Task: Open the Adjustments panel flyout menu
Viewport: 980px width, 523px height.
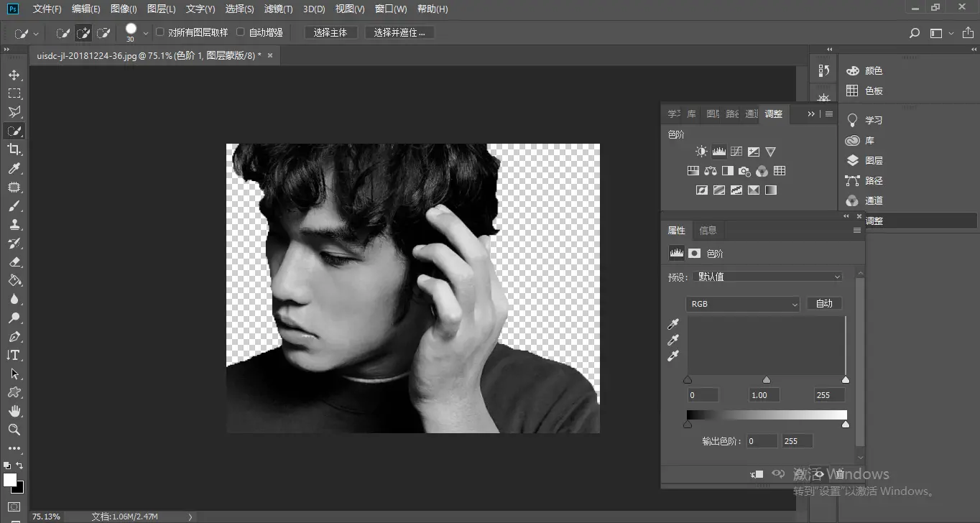Action: click(x=829, y=114)
